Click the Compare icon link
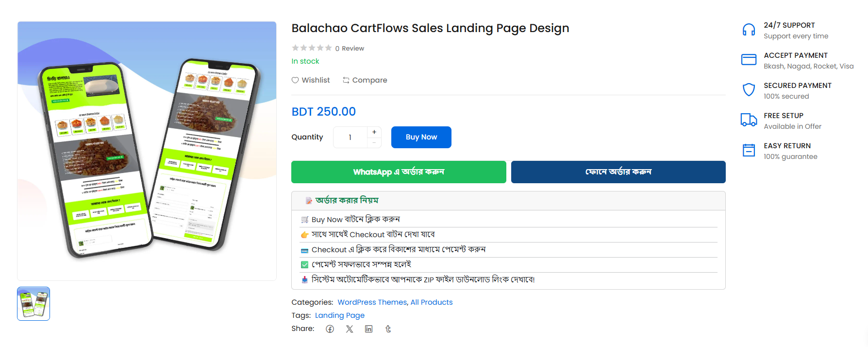Viewport: 868px width, 347px height. pos(365,80)
